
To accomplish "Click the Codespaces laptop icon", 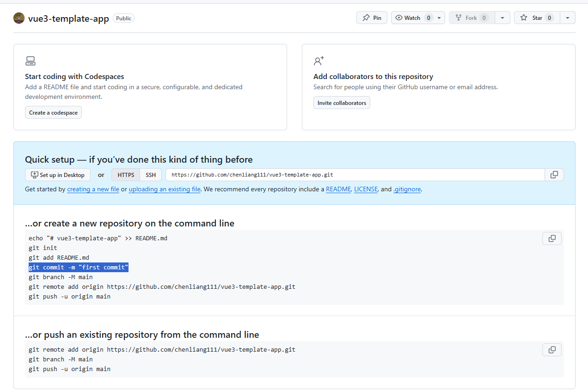I will pyautogui.click(x=31, y=61).
